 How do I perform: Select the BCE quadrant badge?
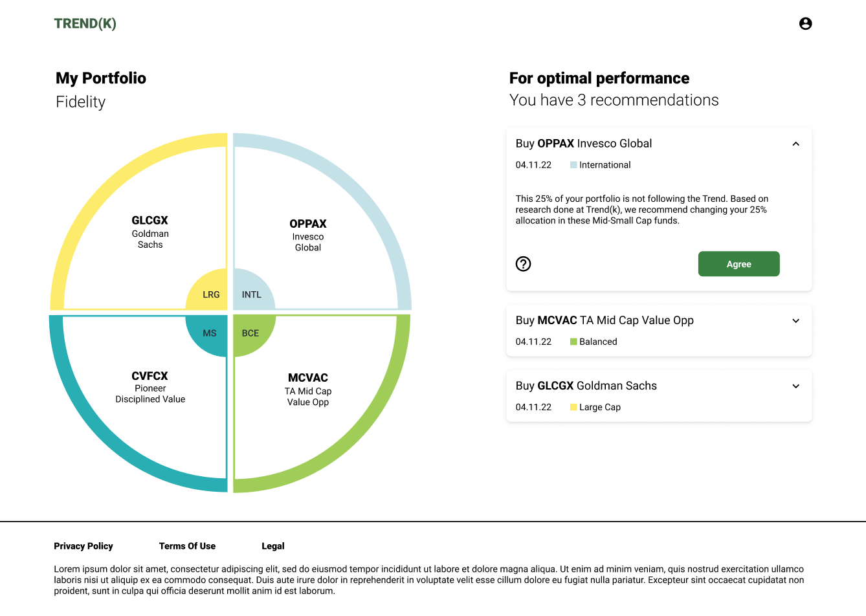pyautogui.click(x=251, y=333)
